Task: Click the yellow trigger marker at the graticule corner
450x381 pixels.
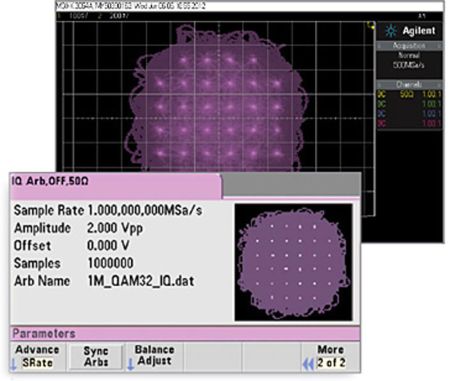Action: 371,26
